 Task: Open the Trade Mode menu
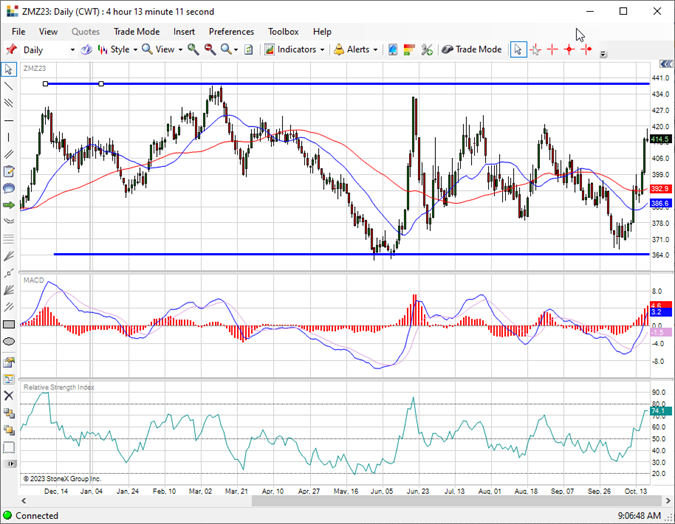(136, 31)
